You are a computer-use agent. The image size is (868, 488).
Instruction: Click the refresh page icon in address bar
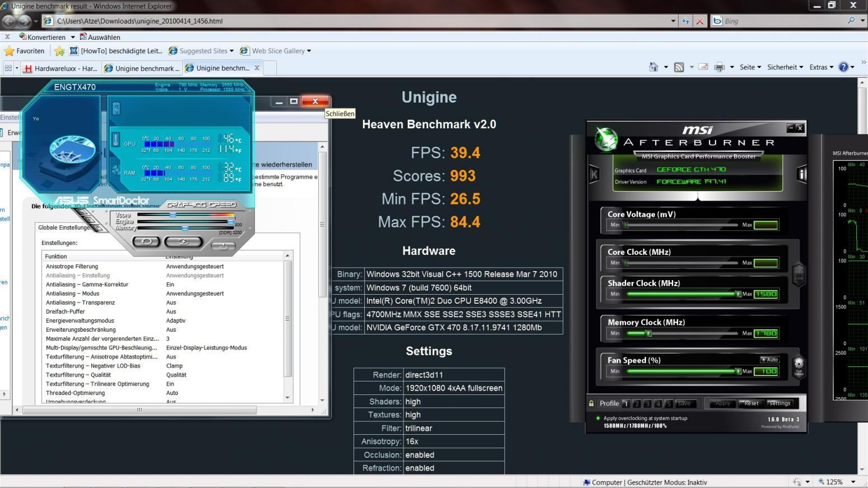coord(686,21)
